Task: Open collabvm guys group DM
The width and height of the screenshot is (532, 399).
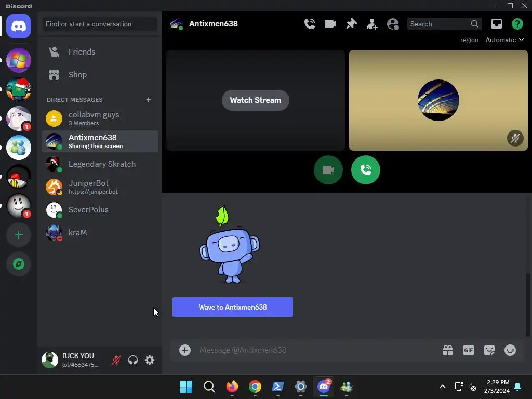Action: pyautogui.click(x=100, y=118)
